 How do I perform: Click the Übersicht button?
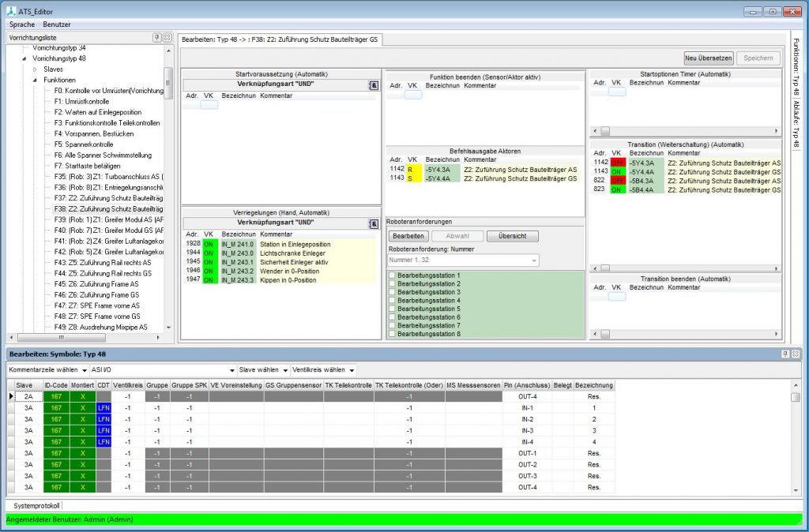(512, 236)
